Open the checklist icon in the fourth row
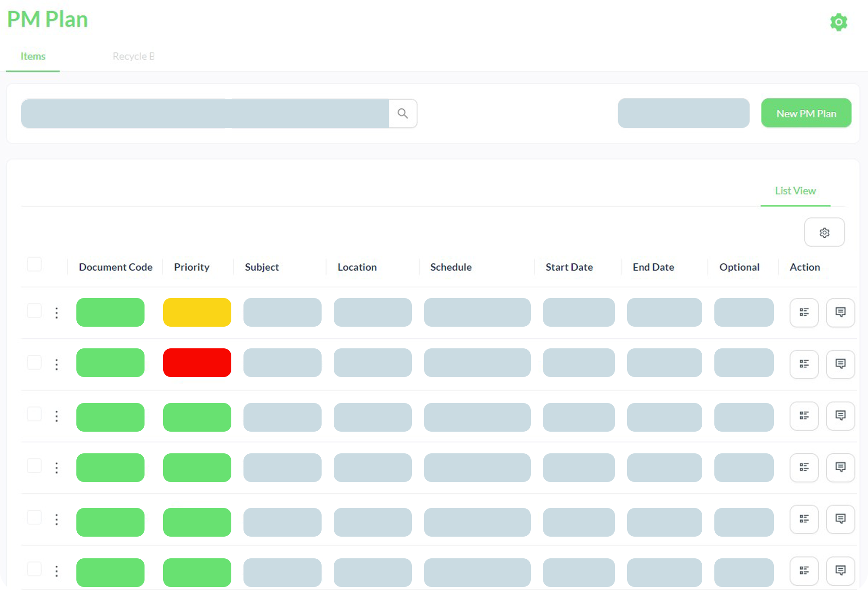 click(804, 467)
